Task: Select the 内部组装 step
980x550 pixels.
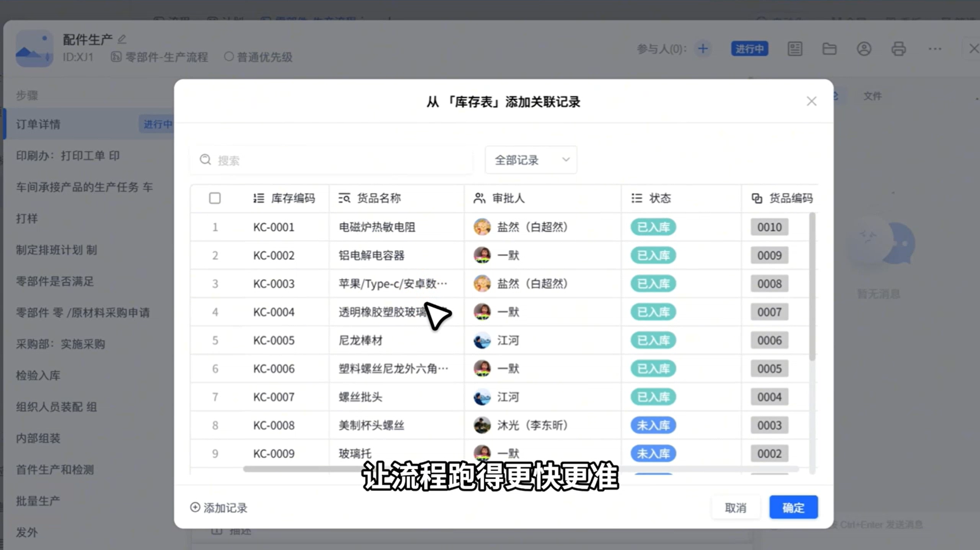Action: point(38,438)
